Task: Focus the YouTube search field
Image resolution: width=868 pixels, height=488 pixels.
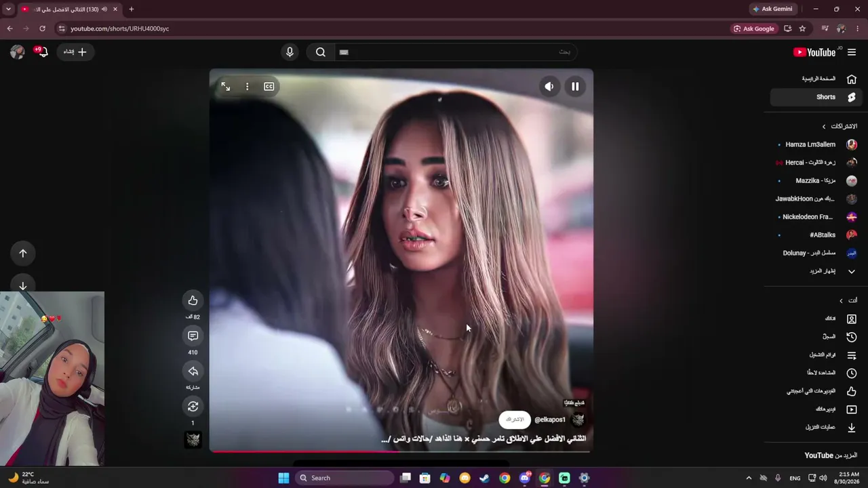Action: click(x=456, y=52)
